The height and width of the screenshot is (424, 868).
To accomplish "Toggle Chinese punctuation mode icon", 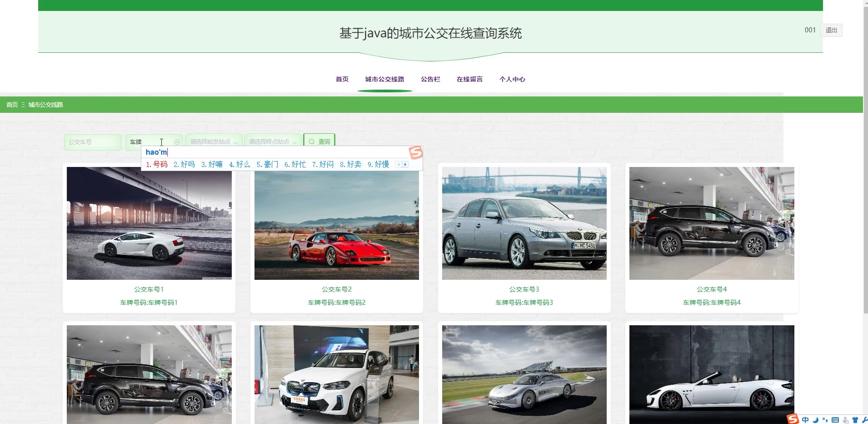I will pyautogui.click(x=825, y=420).
